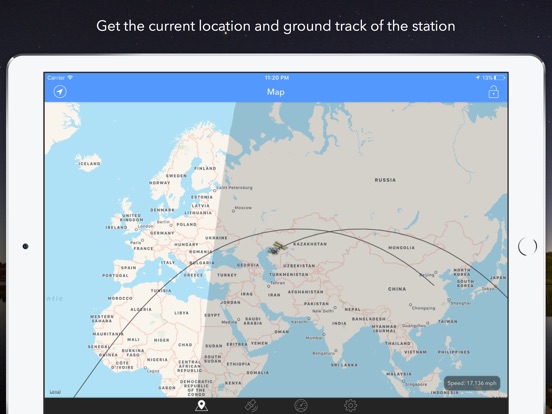Select the Moscow city marker
The height and width of the screenshot is (414, 552).
coord(233,211)
